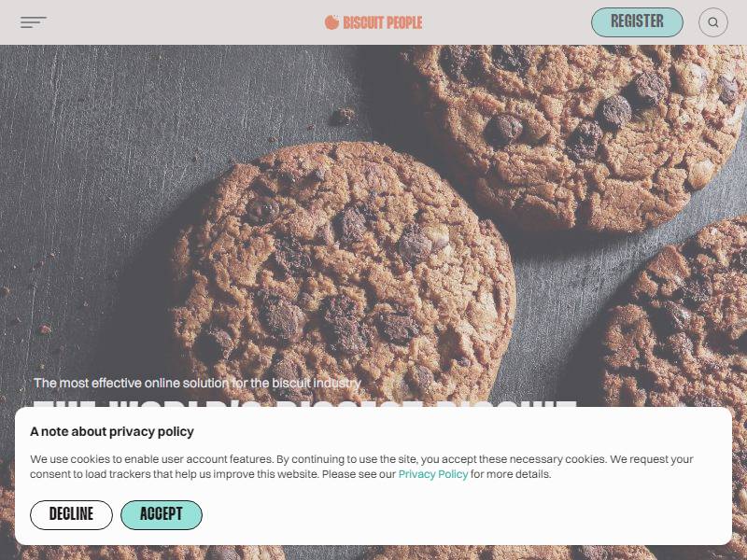Accept the tracking cookies
The height and width of the screenshot is (560, 747).
tap(162, 515)
